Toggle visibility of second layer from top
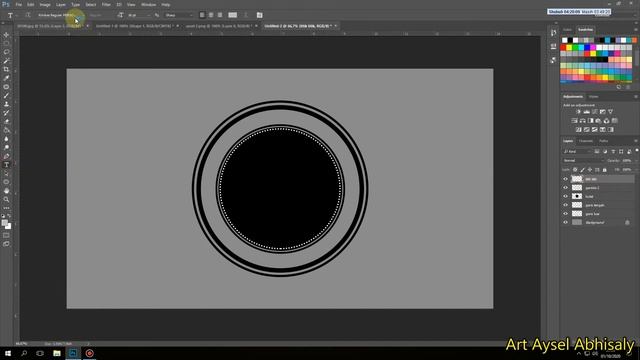640x360 pixels. click(x=566, y=188)
